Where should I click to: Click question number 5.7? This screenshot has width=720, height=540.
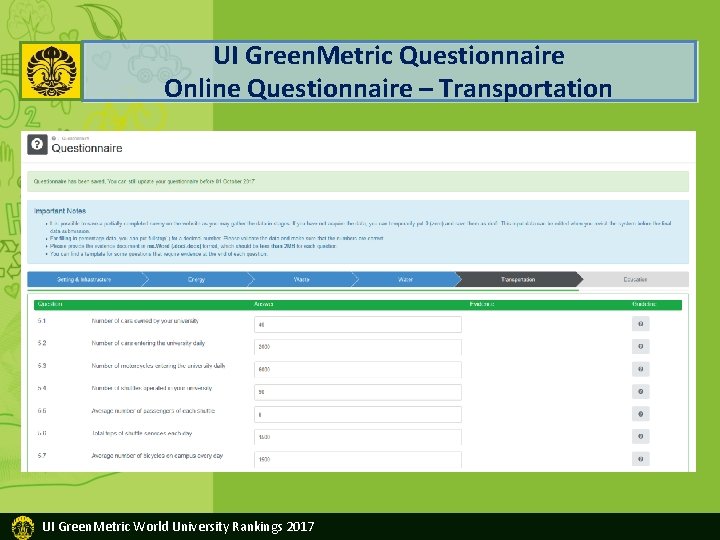pos(42,456)
